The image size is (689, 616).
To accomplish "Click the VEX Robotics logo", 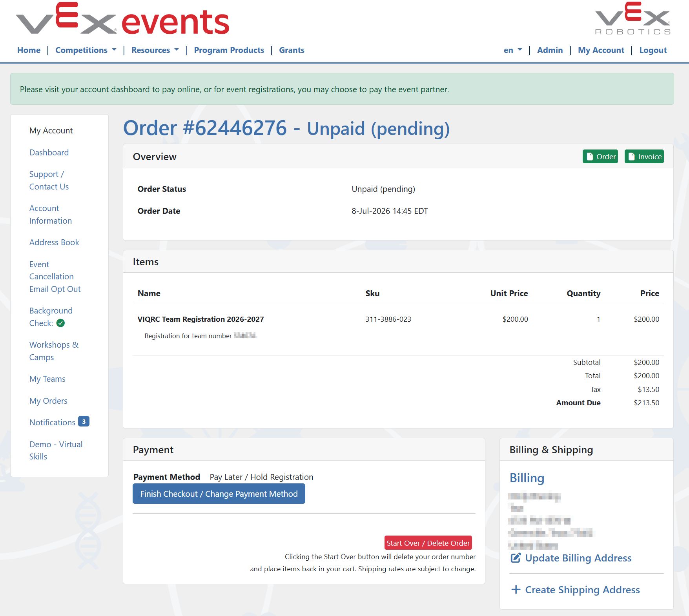I will pyautogui.click(x=632, y=18).
